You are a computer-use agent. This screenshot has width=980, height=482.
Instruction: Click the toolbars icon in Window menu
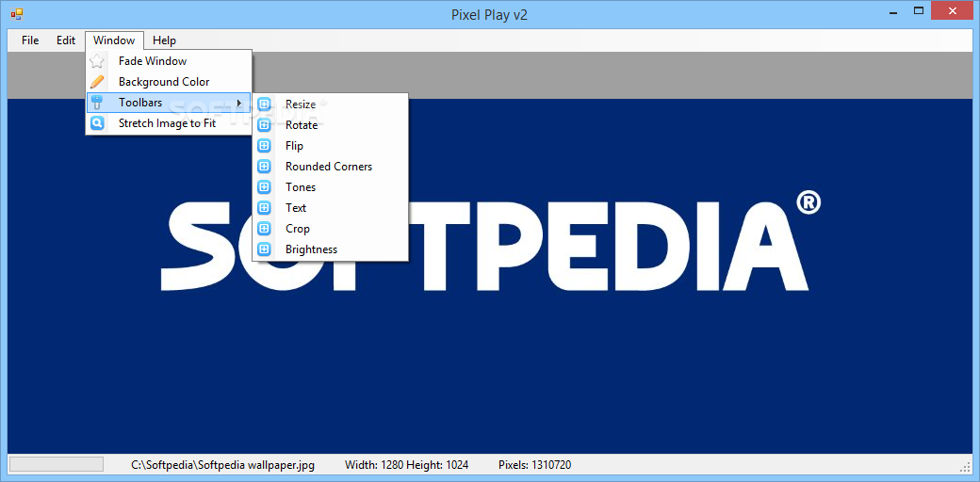(x=97, y=103)
